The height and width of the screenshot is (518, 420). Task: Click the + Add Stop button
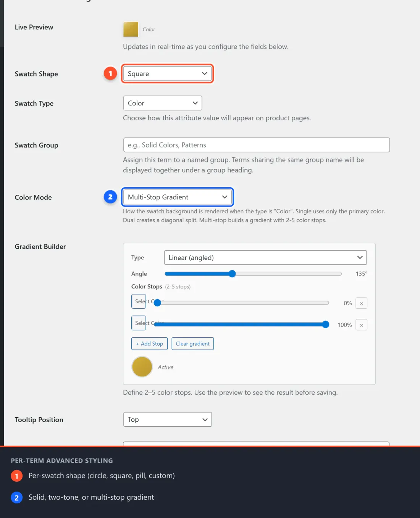149,344
